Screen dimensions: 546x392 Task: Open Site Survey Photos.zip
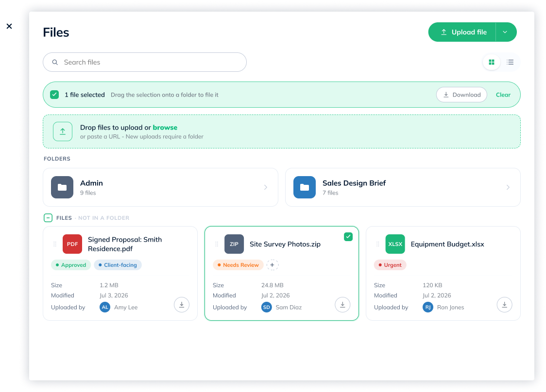tap(285, 244)
